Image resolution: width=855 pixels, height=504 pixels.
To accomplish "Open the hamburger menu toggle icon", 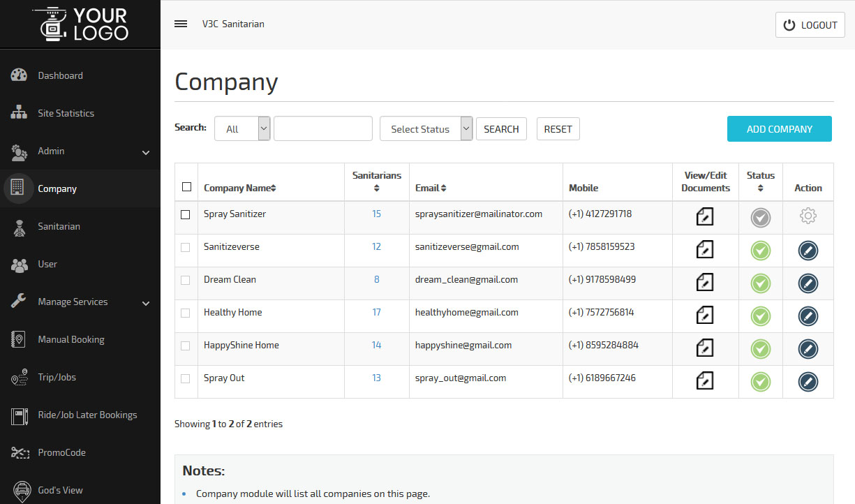I will tap(181, 24).
